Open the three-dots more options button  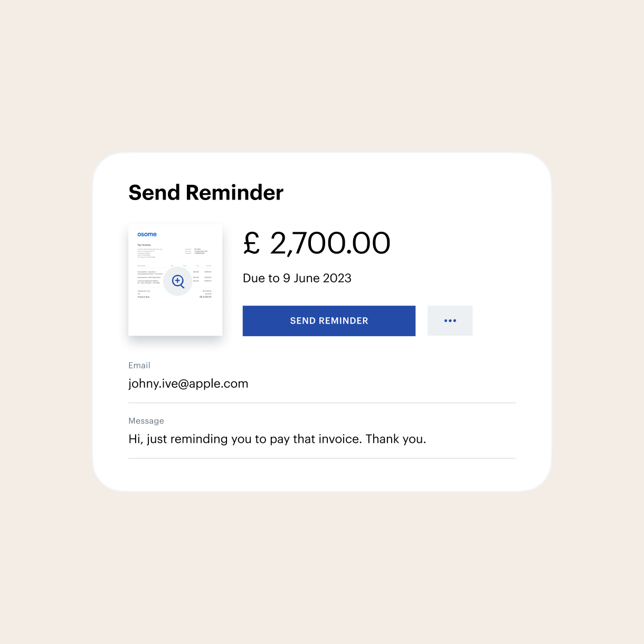coord(450,320)
